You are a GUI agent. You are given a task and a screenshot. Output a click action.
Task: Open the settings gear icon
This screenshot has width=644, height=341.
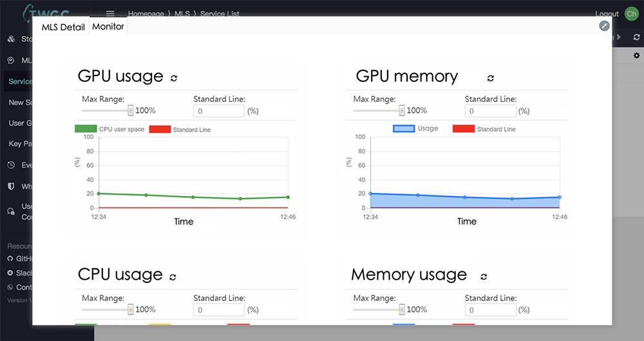pyautogui.click(x=636, y=55)
